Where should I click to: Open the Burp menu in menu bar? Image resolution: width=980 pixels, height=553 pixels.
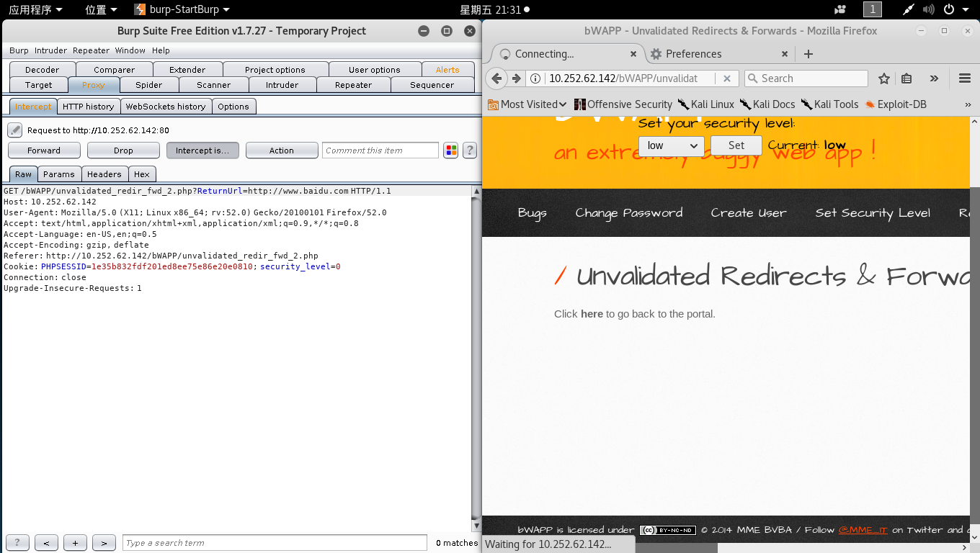19,50
